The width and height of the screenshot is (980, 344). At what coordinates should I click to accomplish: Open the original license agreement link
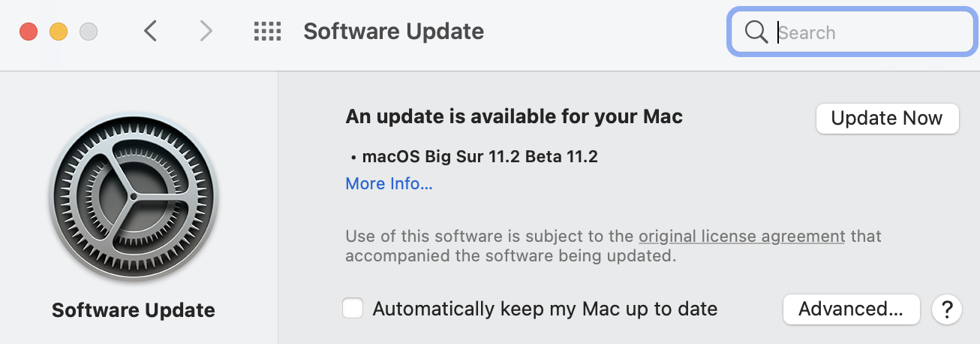pos(741,237)
